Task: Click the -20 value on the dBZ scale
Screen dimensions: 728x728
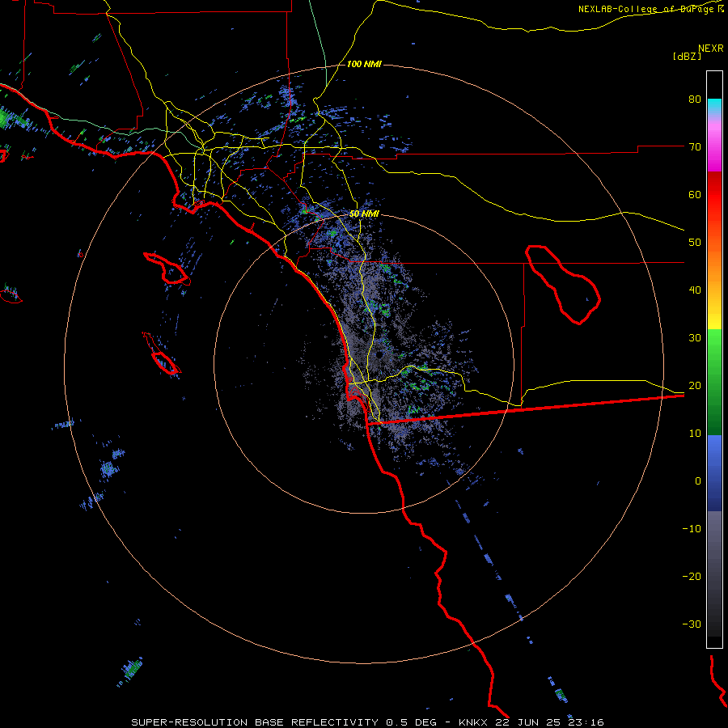Action: [x=692, y=576]
